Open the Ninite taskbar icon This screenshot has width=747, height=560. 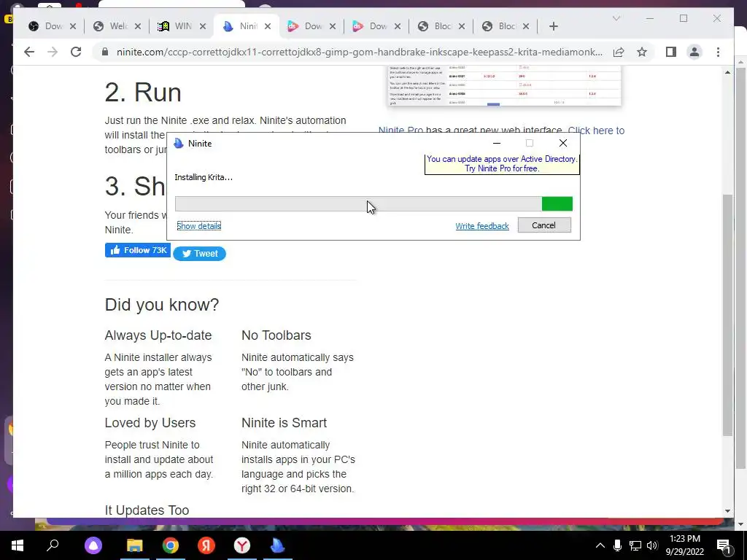(278, 545)
